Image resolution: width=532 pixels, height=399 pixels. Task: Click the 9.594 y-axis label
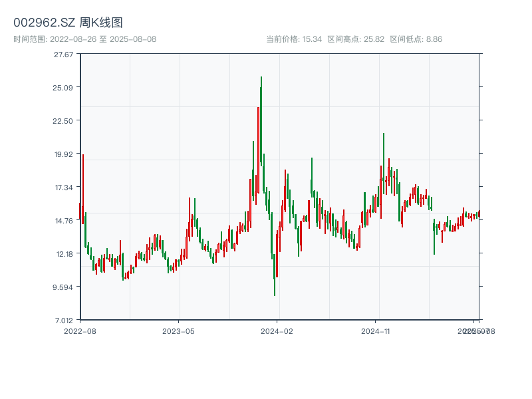[64, 287]
